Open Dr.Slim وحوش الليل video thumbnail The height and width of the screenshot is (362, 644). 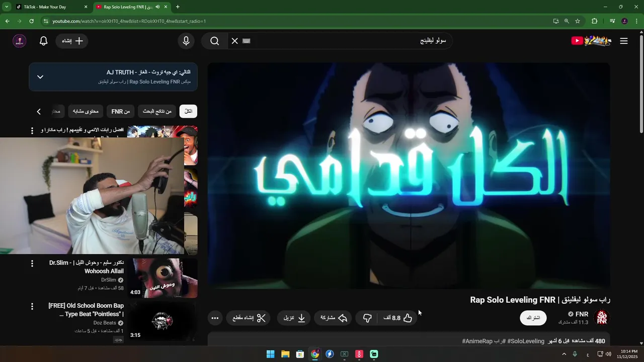(163, 278)
